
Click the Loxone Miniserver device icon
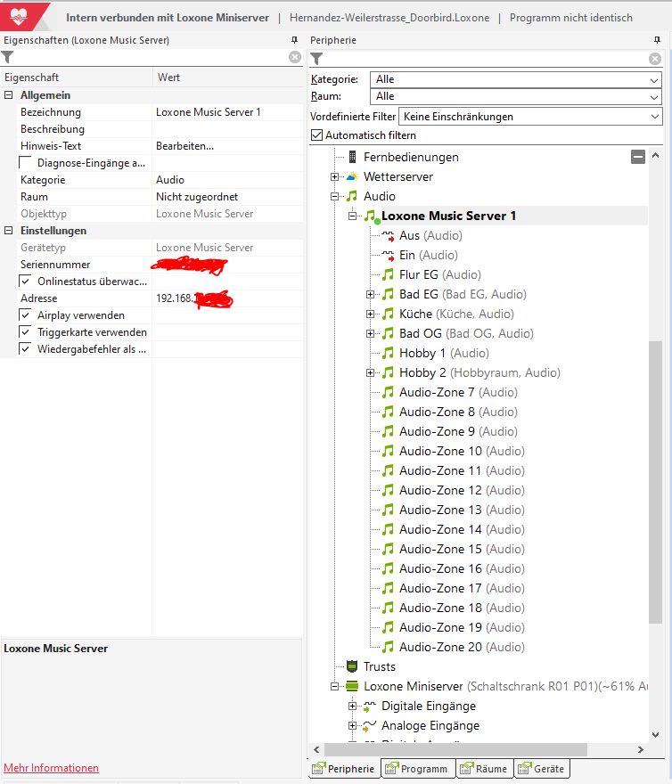352,686
